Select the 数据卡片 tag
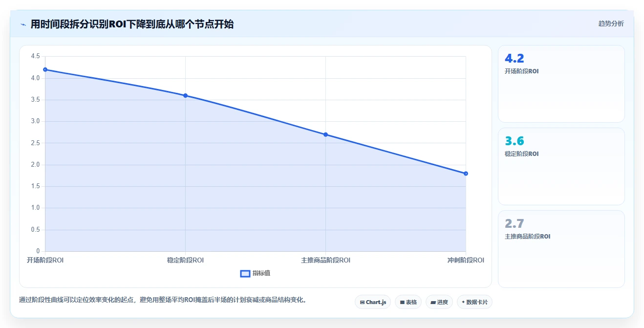The height and width of the screenshot is (328, 644). click(474, 302)
